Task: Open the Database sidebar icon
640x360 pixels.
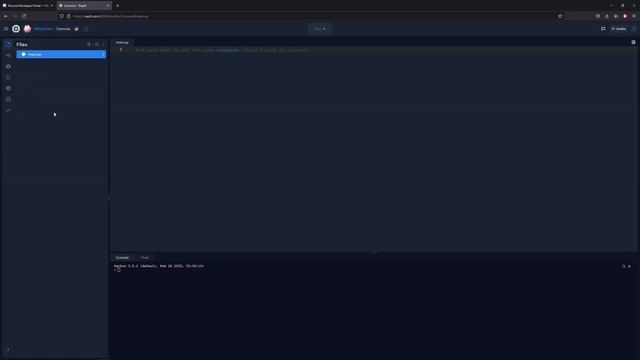Action: pos(8,99)
